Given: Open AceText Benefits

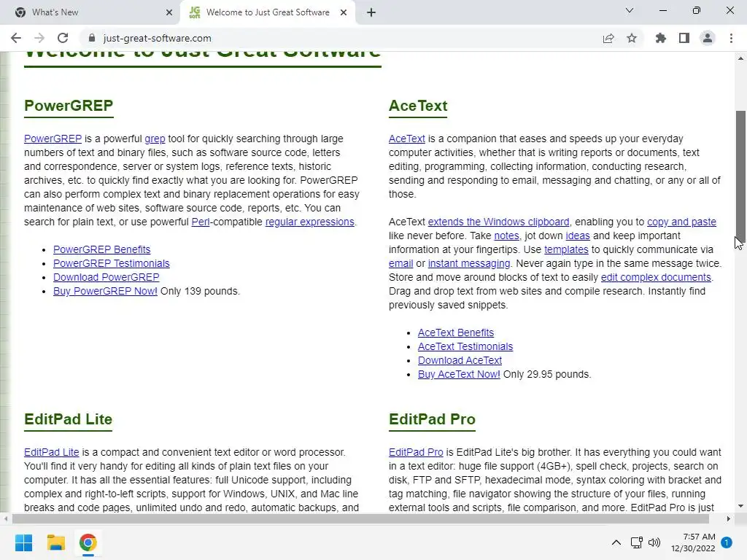Looking at the screenshot, I should point(456,332).
